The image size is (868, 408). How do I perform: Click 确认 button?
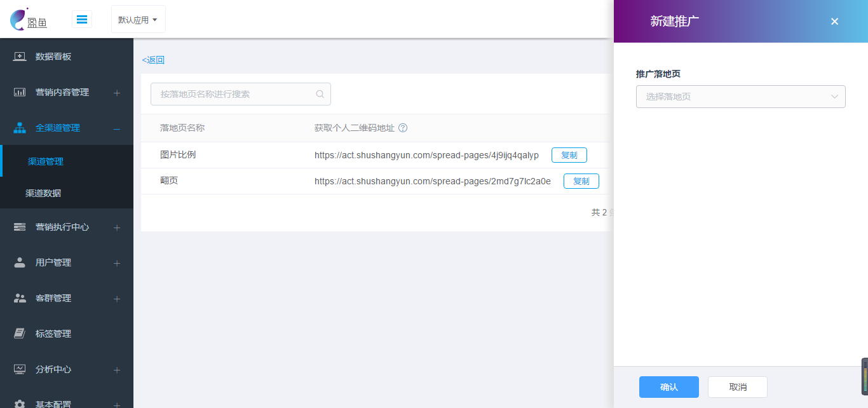click(x=669, y=387)
